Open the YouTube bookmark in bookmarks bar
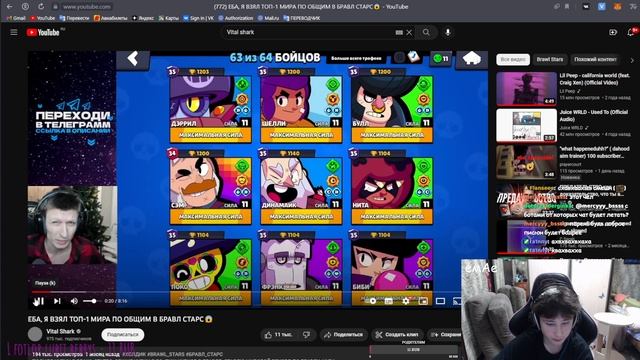The width and height of the screenshot is (640, 360). (x=42, y=18)
